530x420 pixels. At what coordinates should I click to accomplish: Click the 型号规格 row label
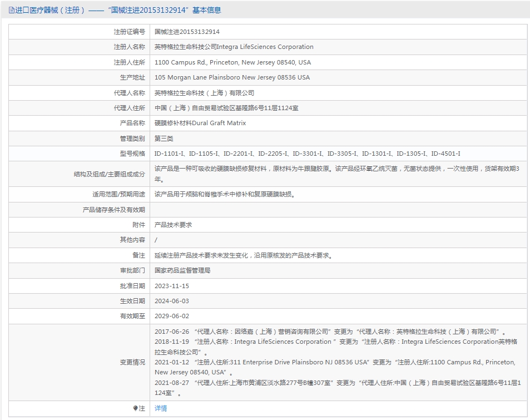click(x=132, y=154)
